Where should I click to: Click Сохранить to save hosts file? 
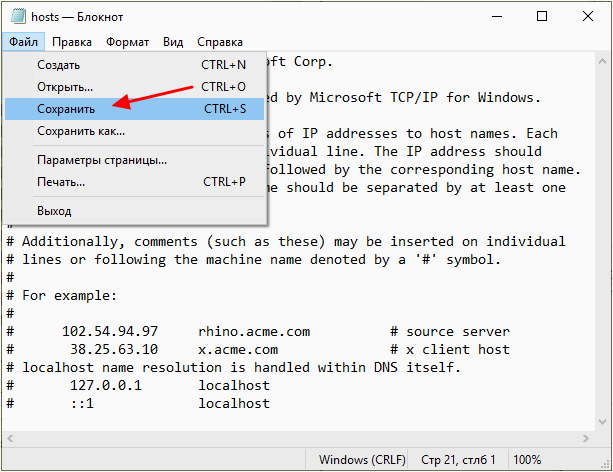point(134,109)
